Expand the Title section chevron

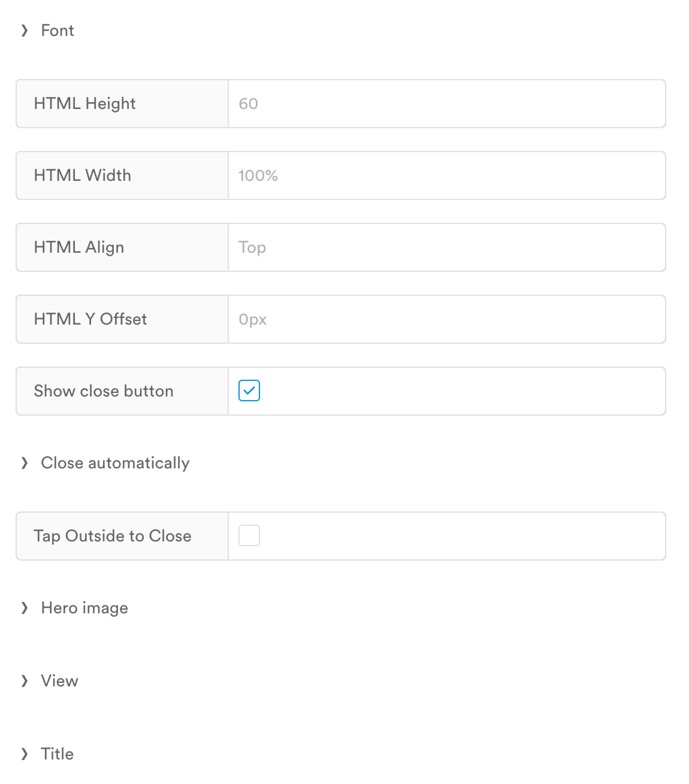25,754
